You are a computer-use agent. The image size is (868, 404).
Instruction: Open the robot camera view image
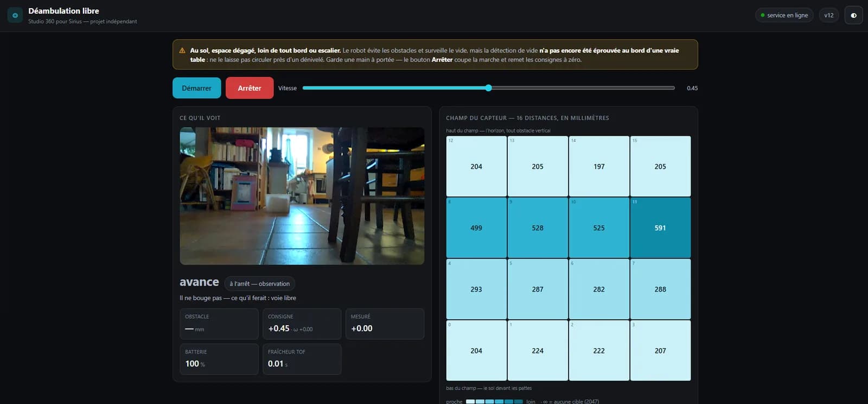[x=302, y=196]
